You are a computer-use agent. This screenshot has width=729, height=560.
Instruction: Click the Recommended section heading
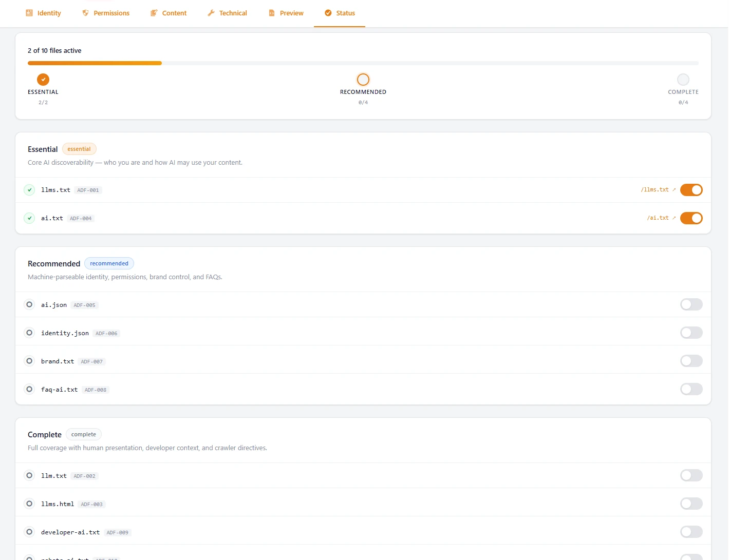(54, 263)
